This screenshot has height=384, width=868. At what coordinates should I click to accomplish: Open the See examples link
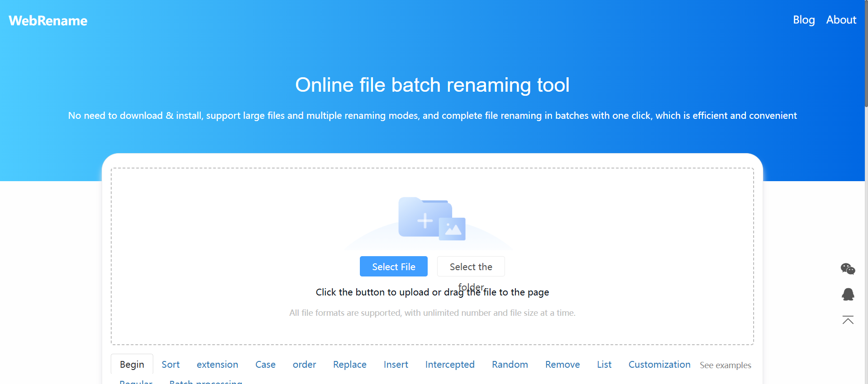coord(726,365)
